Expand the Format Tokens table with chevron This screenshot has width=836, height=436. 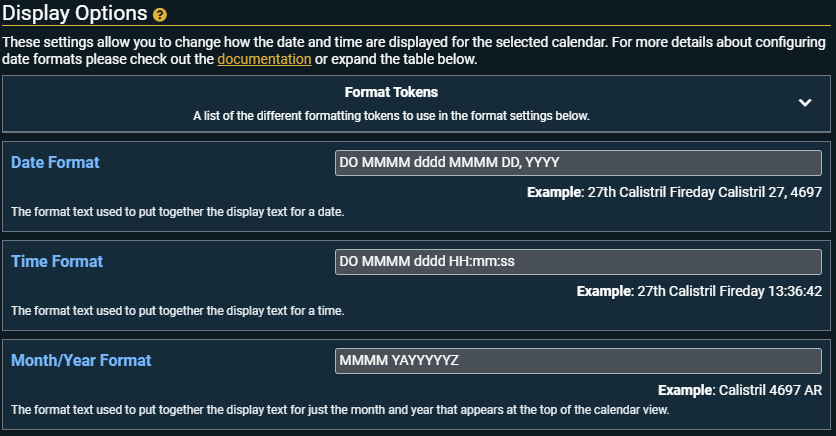805,103
